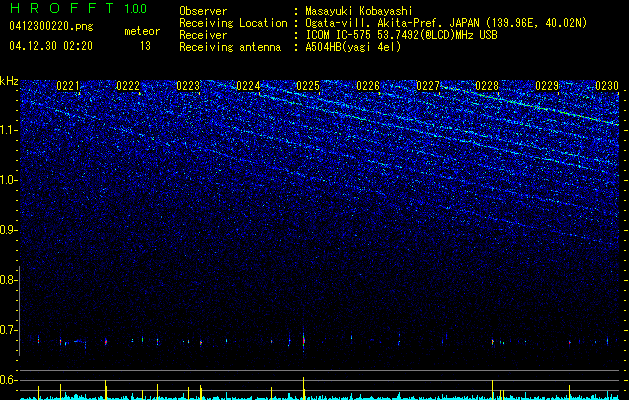Viewport: 629px width, 400px height.
Task: Click the 0224 time marker
Action: coord(248,86)
